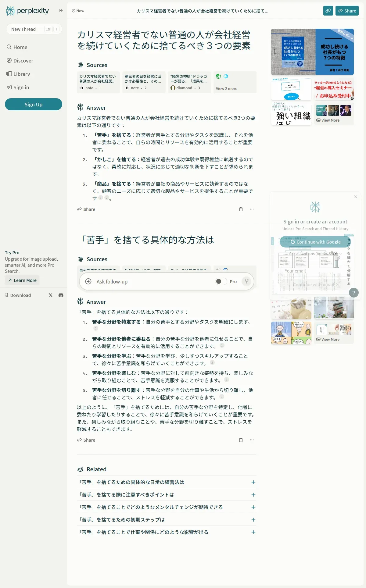Share the first answer
The height and width of the screenshot is (588, 366).
(86, 209)
